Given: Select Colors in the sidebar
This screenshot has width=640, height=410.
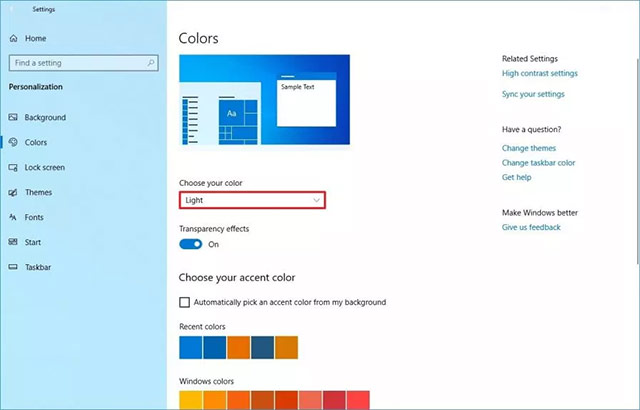Looking at the screenshot, I should click(36, 142).
